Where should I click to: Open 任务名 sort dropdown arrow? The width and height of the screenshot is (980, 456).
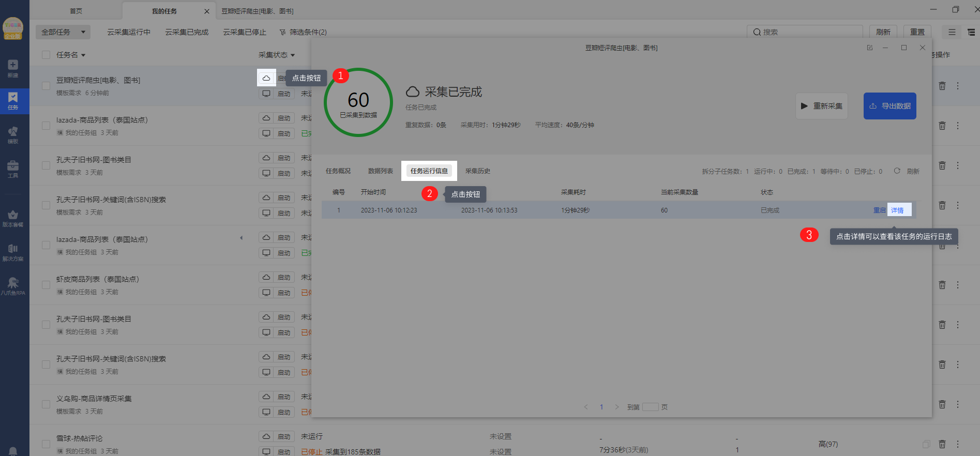point(83,55)
